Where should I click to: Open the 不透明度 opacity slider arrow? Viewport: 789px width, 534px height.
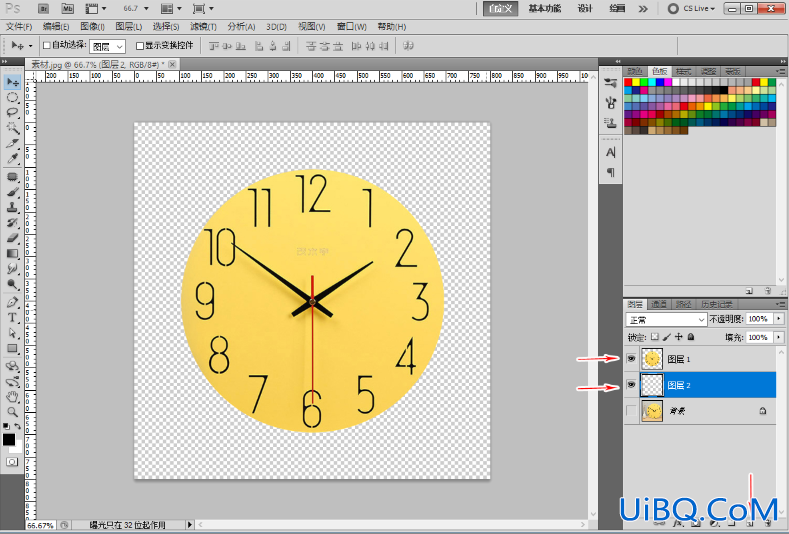tap(779, 319)
